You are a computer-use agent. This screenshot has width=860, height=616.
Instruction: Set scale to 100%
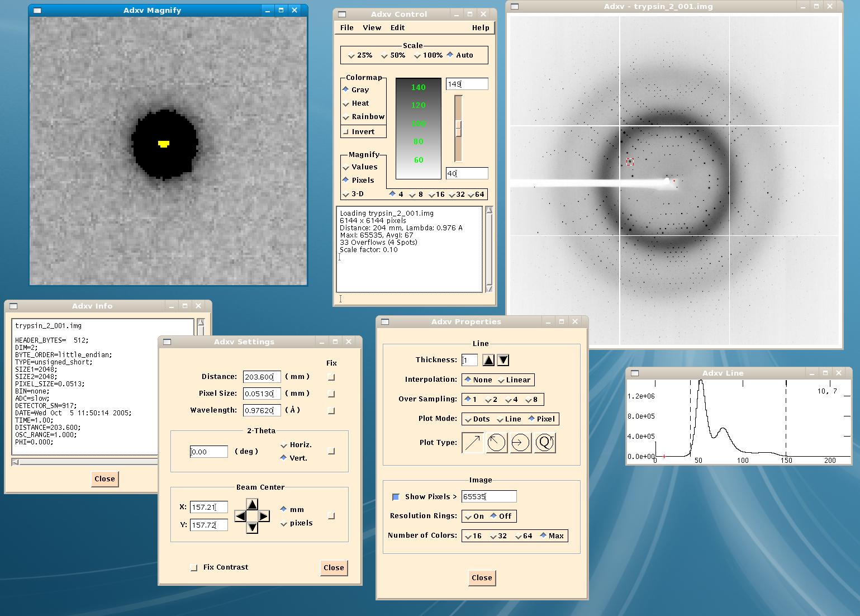pos(428,55)
